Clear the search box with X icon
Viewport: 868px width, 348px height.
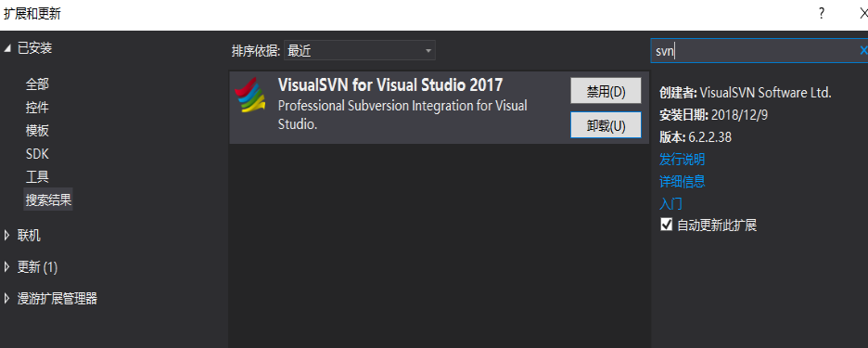click(x=863, y=50)
